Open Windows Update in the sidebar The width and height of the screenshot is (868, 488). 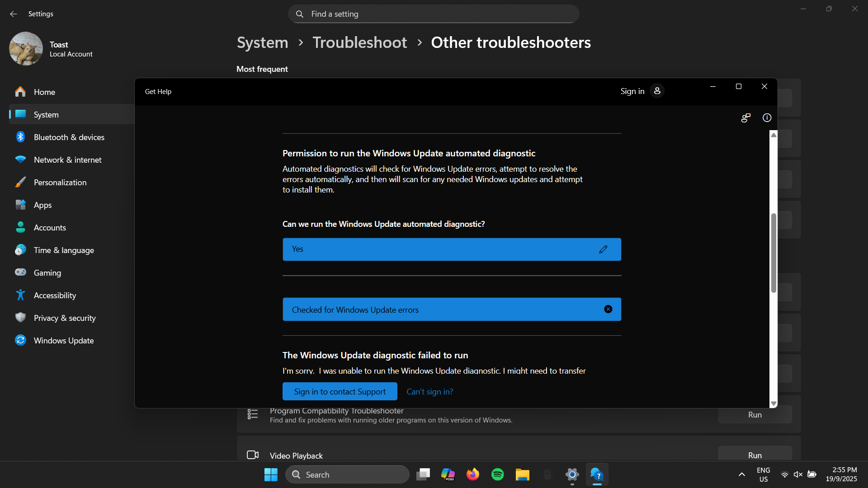coord(63,340)
